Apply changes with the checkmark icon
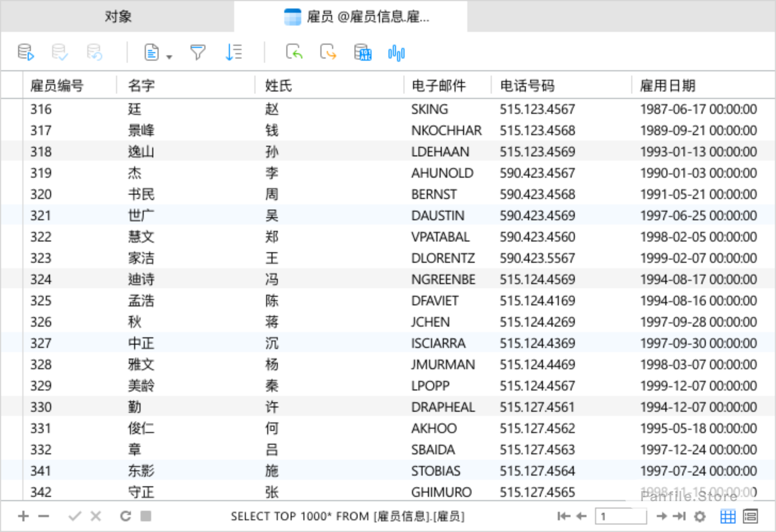 (75, 516)
